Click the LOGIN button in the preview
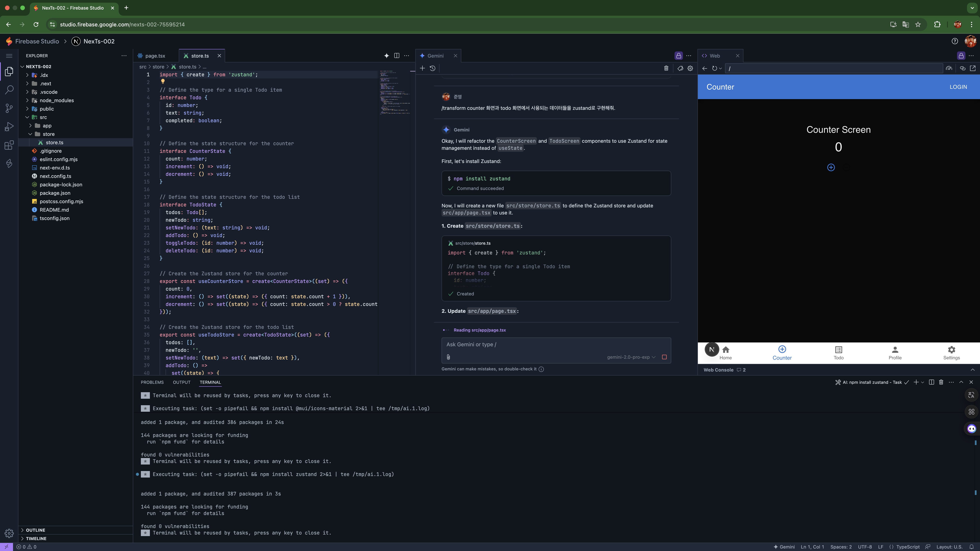The height and width of the screenshot is (551, 980). 958,87
